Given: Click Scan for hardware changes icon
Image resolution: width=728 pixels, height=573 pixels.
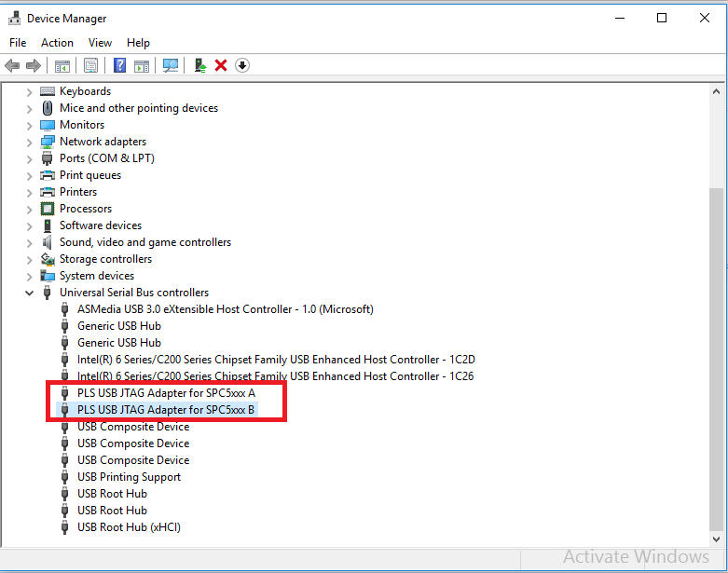Looking at the screenshot, I should 171,65.
